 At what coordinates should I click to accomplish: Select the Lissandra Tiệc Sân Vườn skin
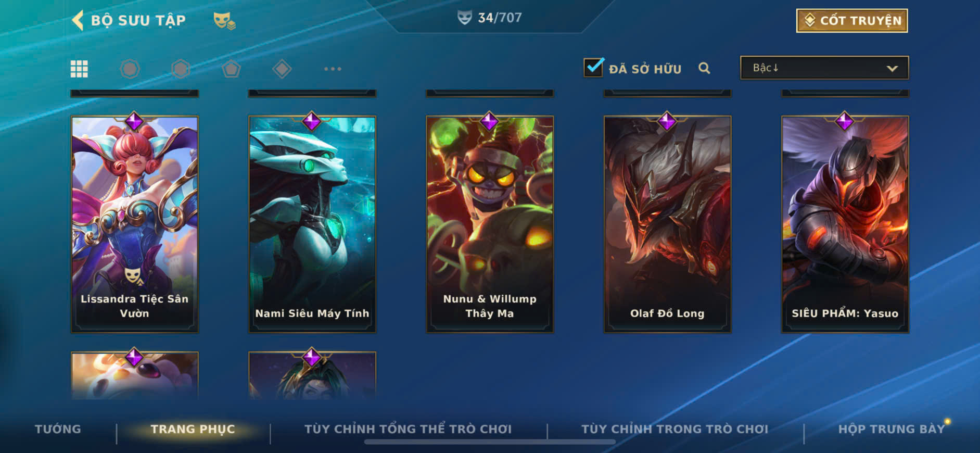point(135,224)
